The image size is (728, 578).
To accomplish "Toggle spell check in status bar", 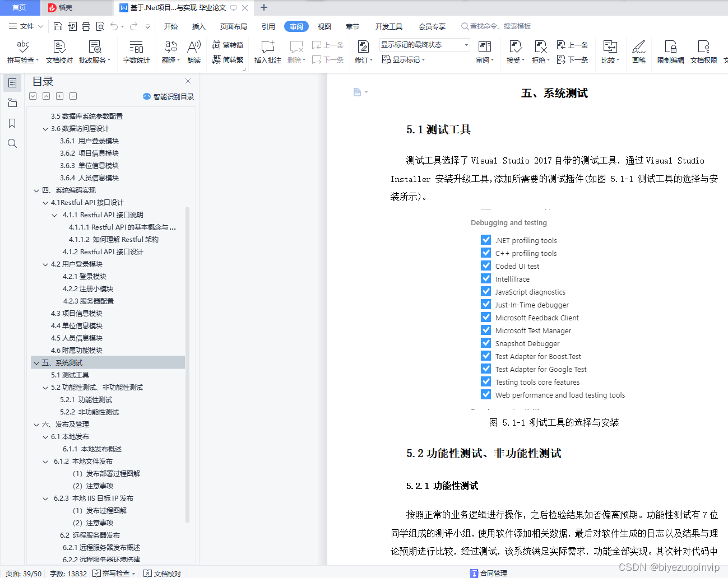I will tap(114, 573).
